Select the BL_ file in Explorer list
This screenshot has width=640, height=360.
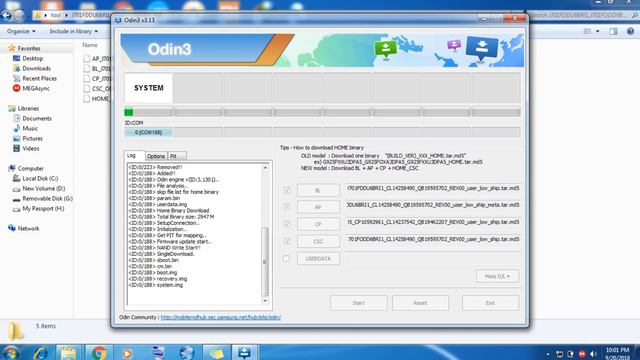(x=97, y=69)
